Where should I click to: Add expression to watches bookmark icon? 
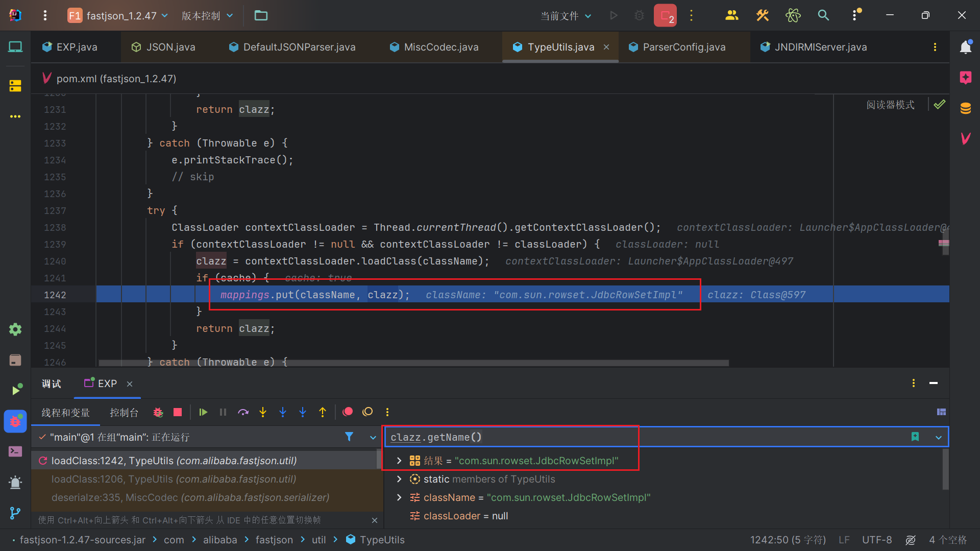tap(915, 437)
